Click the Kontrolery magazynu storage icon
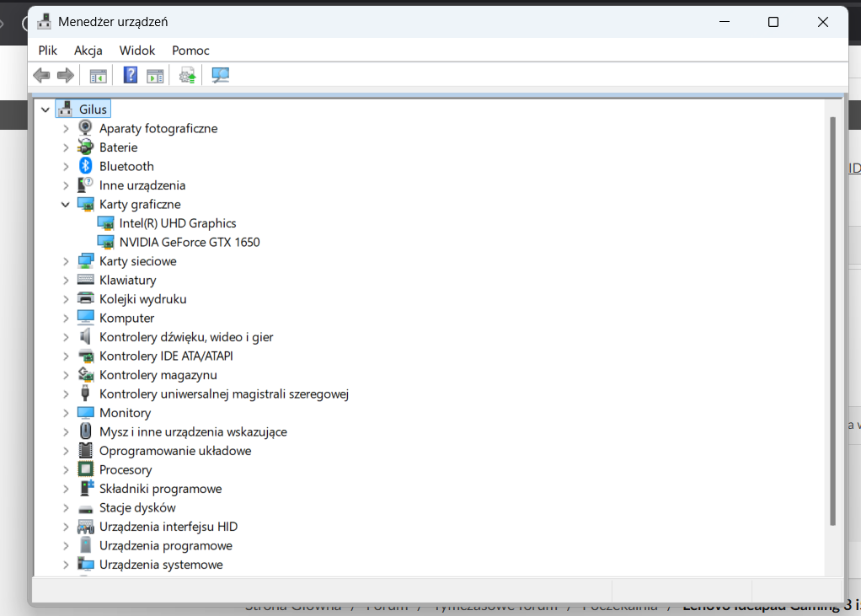 coord(86,374)
